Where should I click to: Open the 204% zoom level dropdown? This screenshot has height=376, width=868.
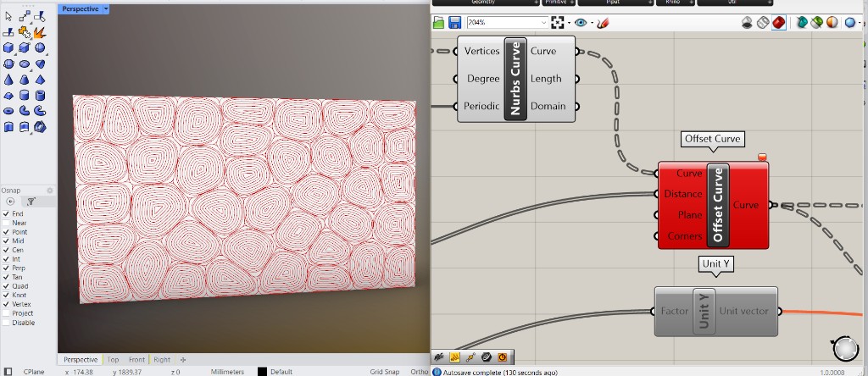tap(543, 23)
